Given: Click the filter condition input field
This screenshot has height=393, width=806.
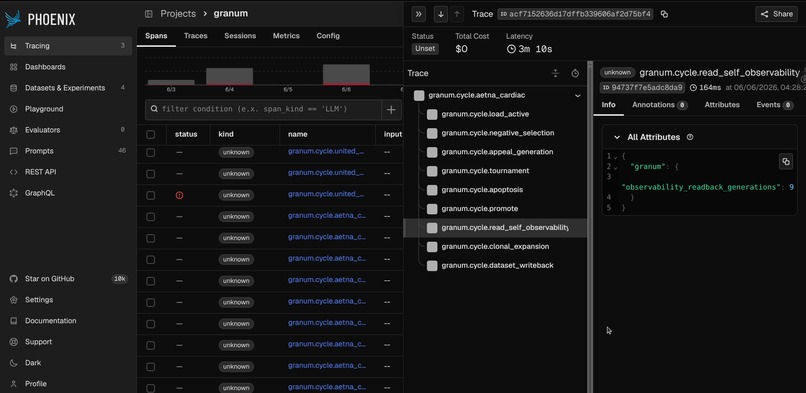Looking at the screenshot, I should click(x=263, y=109).
